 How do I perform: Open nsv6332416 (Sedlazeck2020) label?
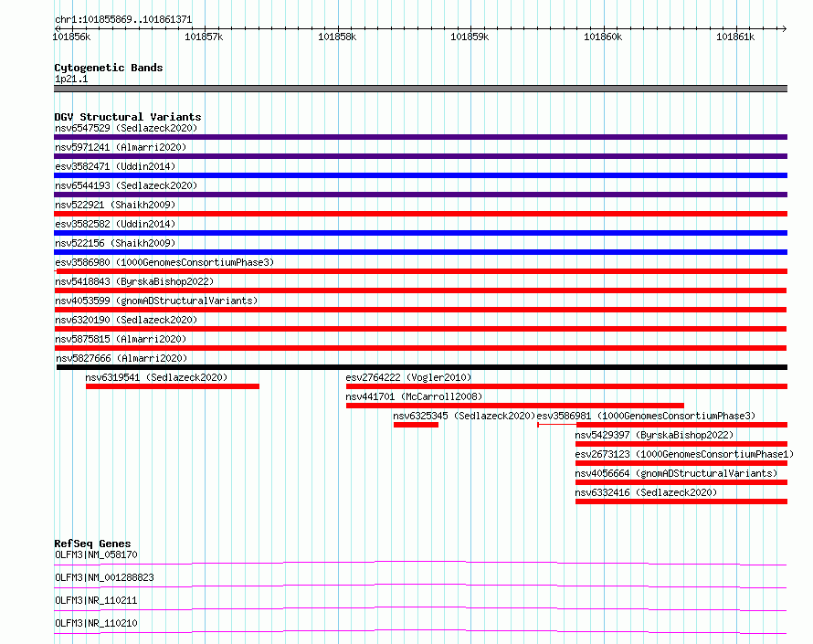coord(646,492)
